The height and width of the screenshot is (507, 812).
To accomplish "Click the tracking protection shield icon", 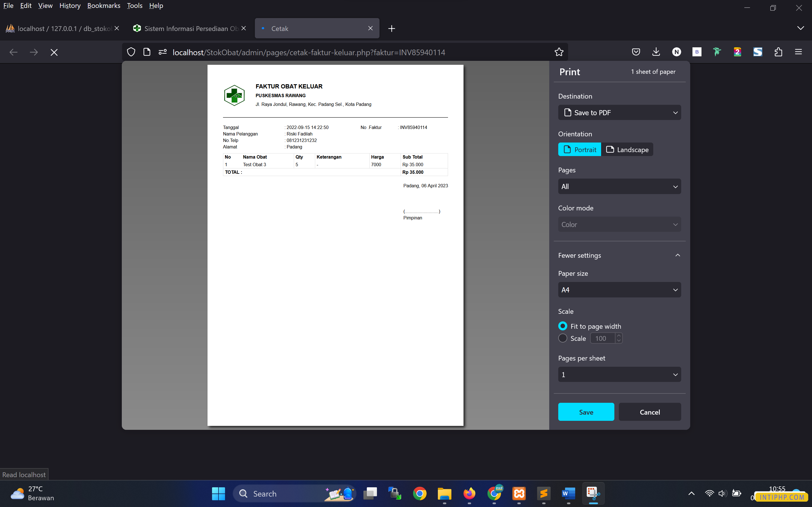I will point(131,52).
